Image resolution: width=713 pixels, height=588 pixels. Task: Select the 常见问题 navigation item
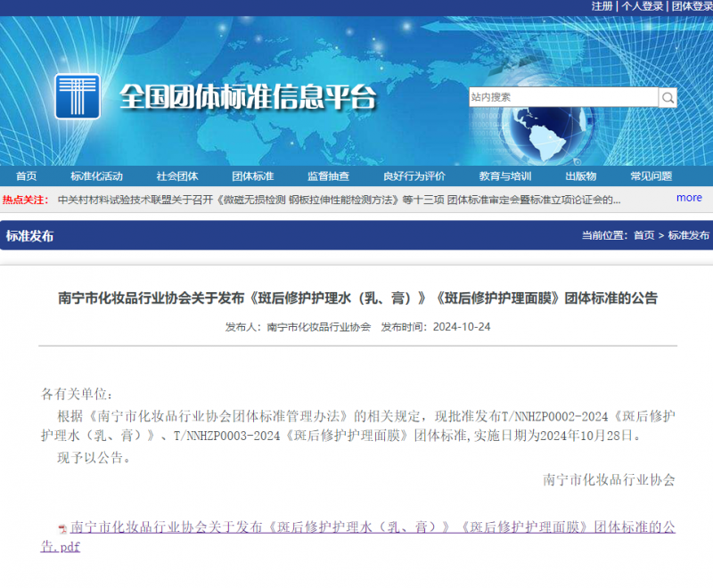651,176
